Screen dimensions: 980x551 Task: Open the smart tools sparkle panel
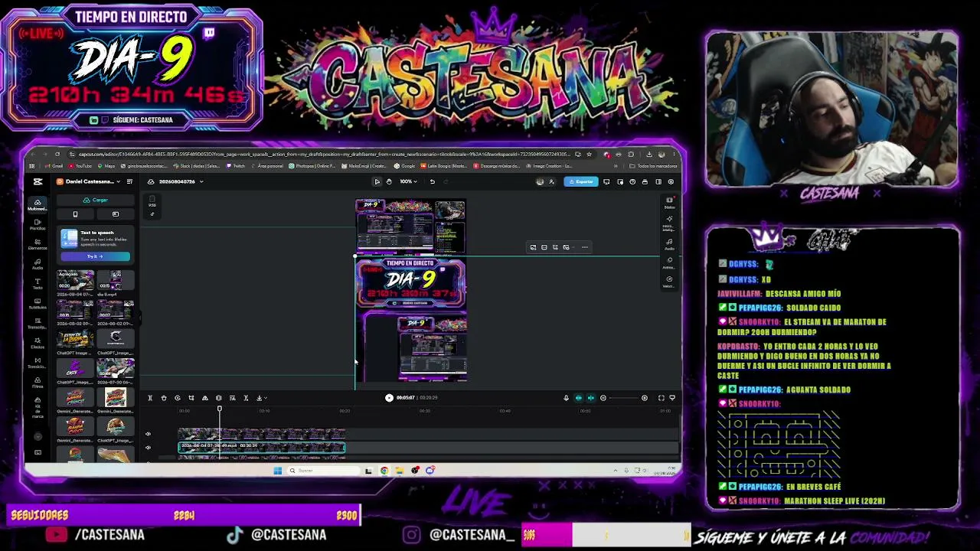(x=669, y=223)
